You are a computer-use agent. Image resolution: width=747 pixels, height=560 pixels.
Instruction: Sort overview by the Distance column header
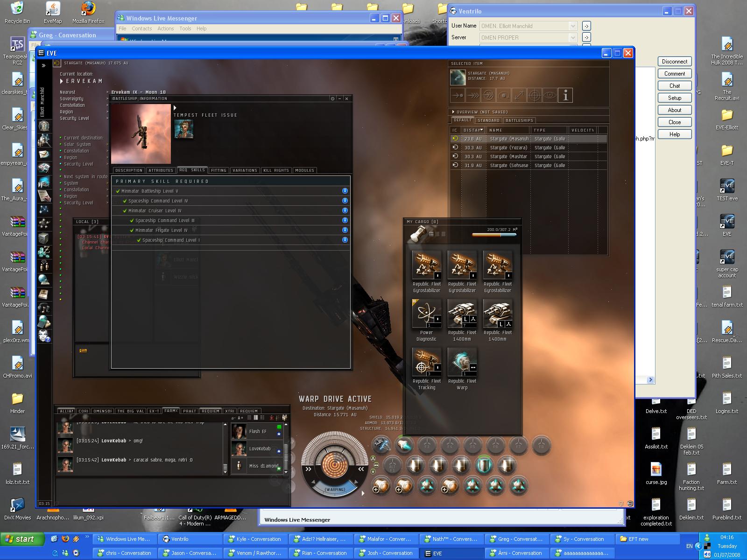(473, 130)
